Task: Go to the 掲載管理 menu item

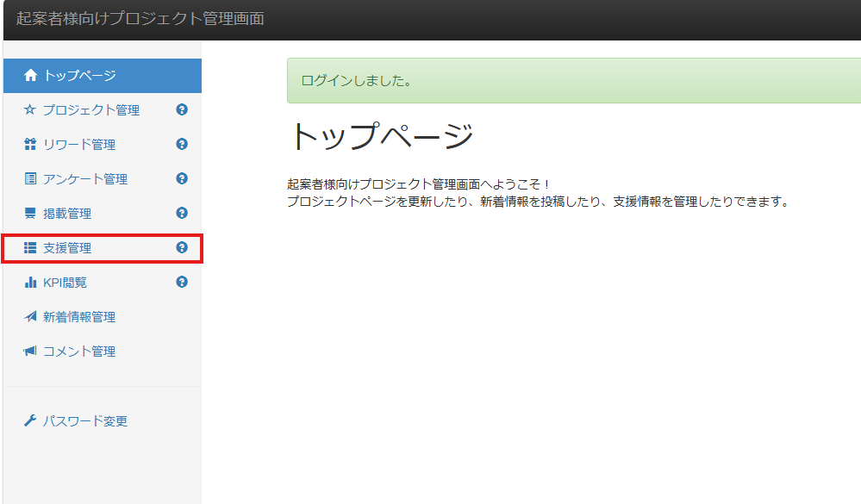Action: tap(67, 214)
